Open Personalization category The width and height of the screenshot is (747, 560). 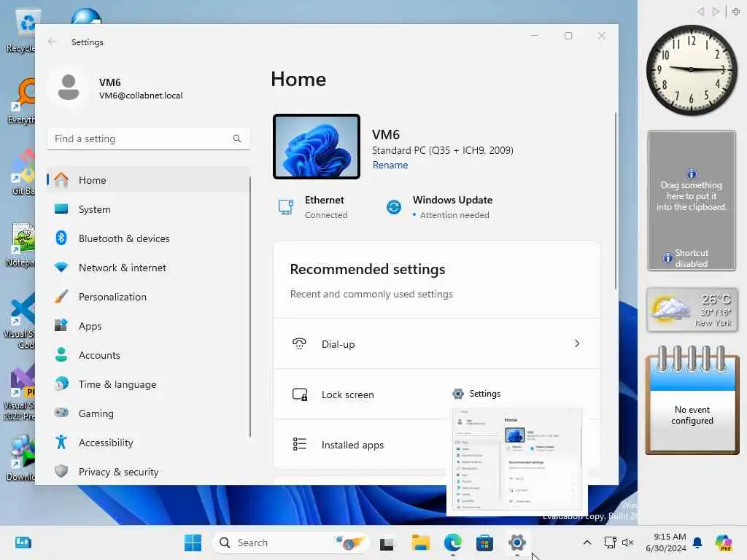coord(148,297)
